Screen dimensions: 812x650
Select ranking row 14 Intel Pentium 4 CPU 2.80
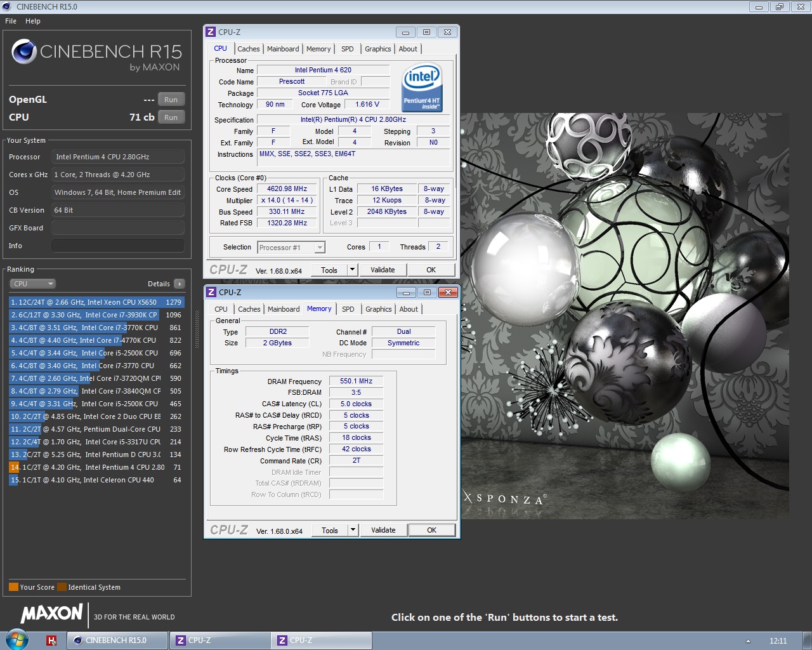click(x=96, y=467)
